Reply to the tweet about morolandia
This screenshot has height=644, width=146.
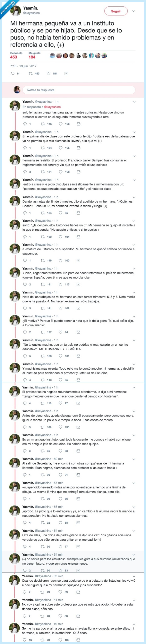(x=25, y=284)
